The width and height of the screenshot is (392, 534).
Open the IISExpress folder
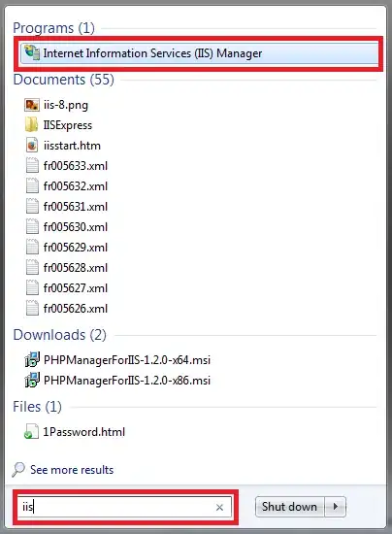point(58,125)
